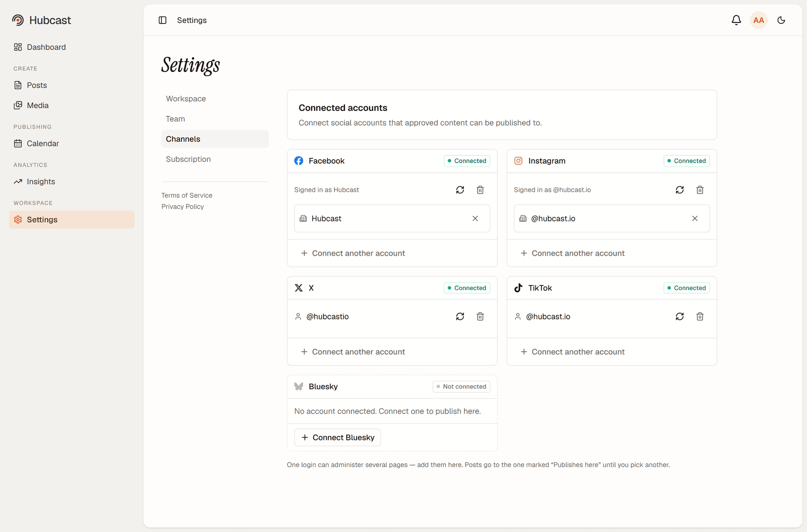Select Settings in the sidebar
The image size is (807, 532).
pyautogui.click(x=72, y=219)
